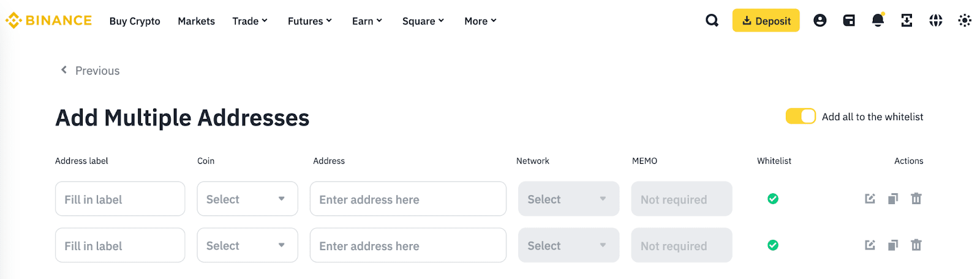Click the yellow Deposit button
The image size is (980, 279).
(x=766, y=21)
